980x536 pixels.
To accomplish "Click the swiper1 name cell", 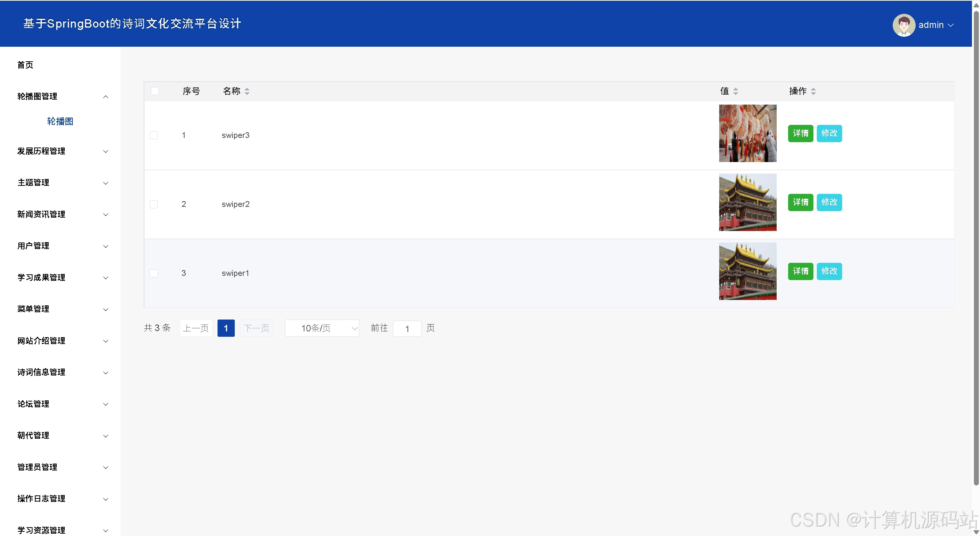I will [x=235, y=273].
